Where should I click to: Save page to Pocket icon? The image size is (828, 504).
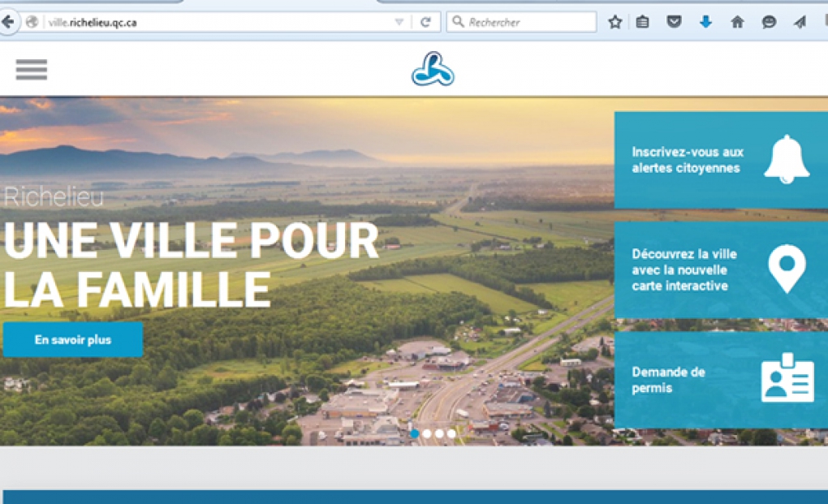click(674, 22)
